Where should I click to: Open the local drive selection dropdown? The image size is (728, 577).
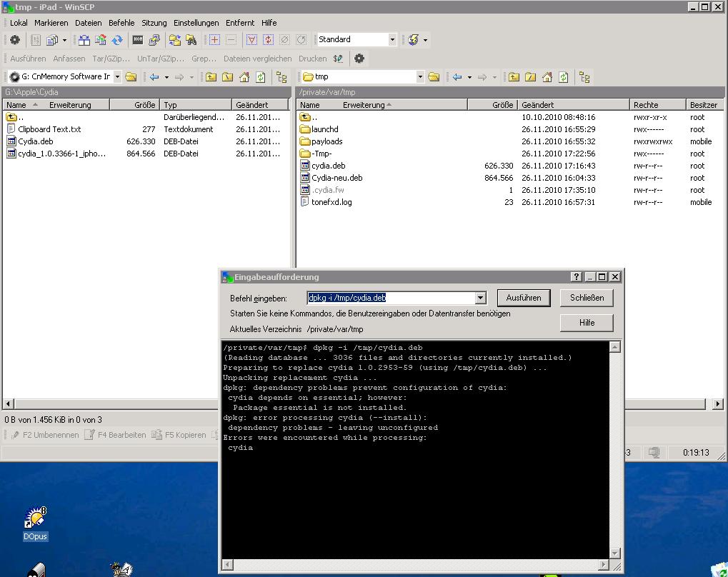point(117,77)
